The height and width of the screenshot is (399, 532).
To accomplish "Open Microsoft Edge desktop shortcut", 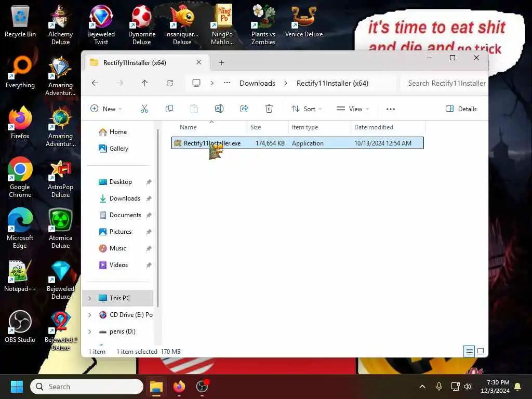I will (x=20, y=229).
